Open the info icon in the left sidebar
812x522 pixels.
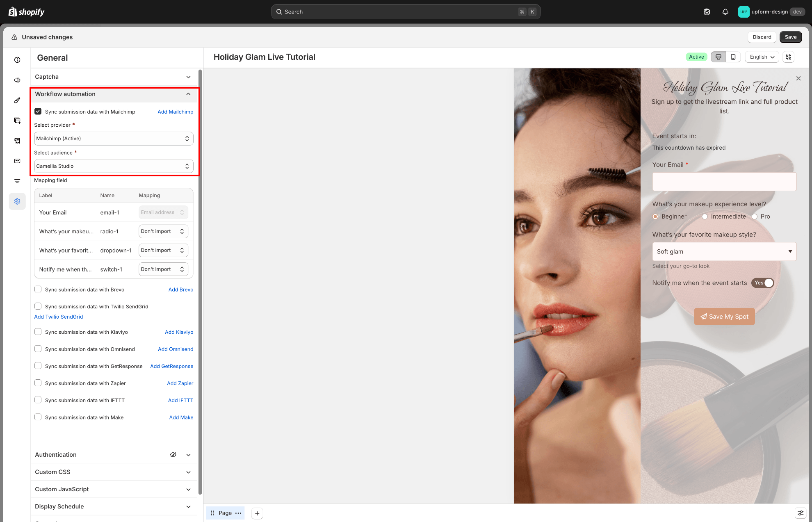pos(17,60)
